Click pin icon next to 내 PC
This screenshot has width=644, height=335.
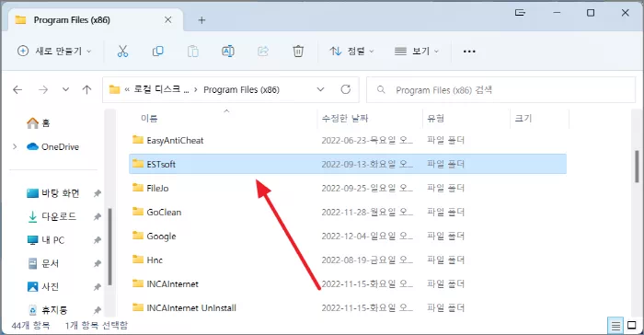tap(98, 240)
